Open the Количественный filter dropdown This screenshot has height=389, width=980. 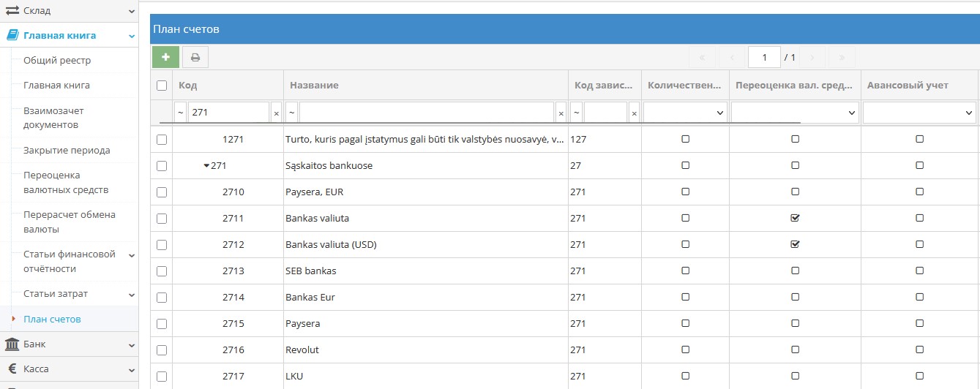[x=685, y=113]
